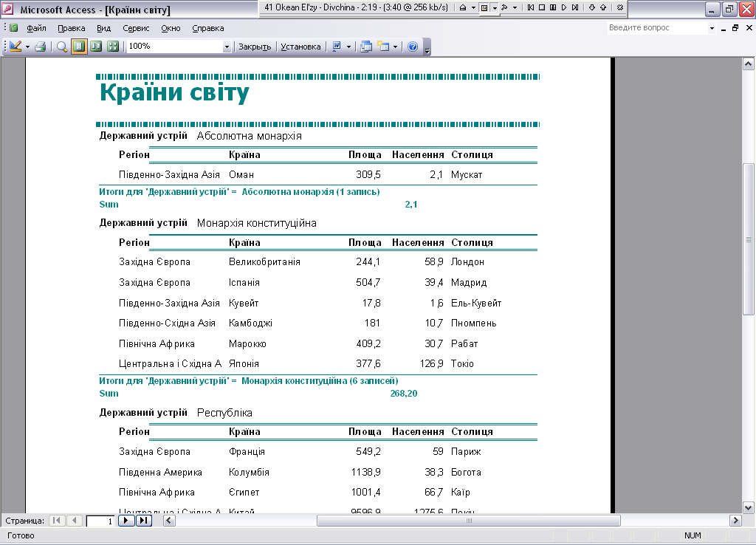Activate the Zoom magnifier tool
The width and height of the screenshot is (756, 545).
tap(62, 47)
